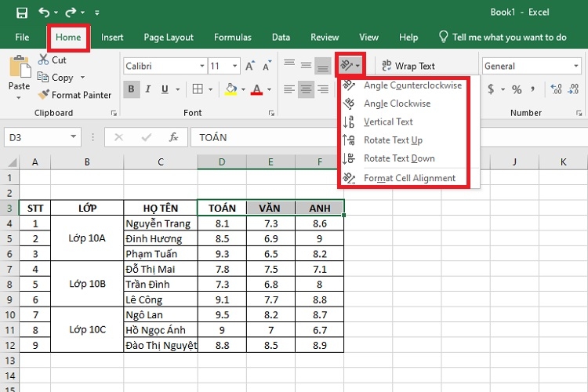Click the Name Box showing D3

pyautogui.click(x=42, y=137)
